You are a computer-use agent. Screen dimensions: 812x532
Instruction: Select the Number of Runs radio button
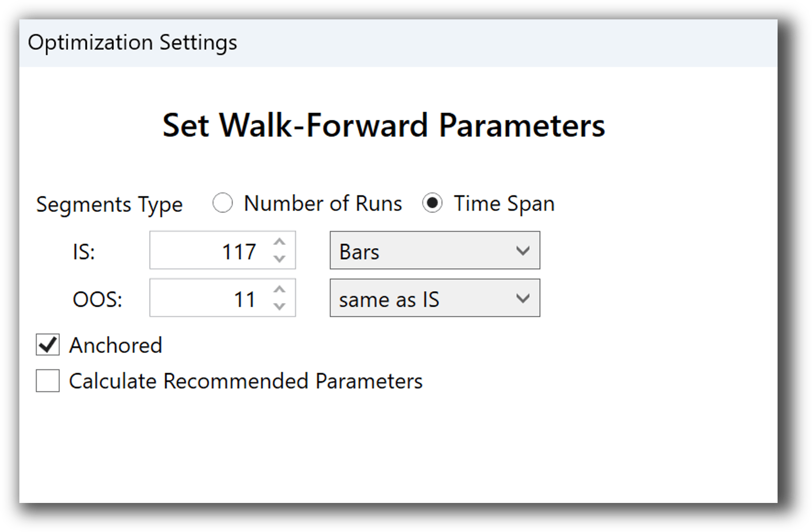(223, 203)
